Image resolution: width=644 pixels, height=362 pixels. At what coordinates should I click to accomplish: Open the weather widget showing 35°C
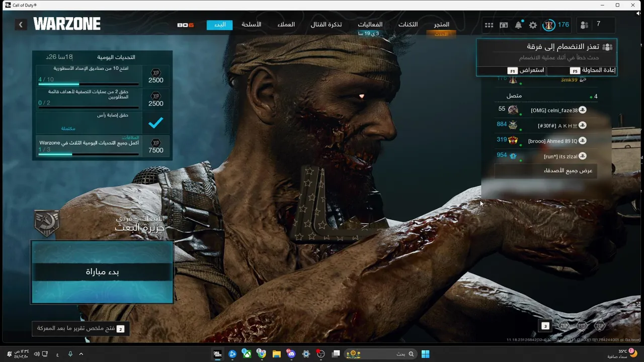pyautogui.click(x=622, y=354)
